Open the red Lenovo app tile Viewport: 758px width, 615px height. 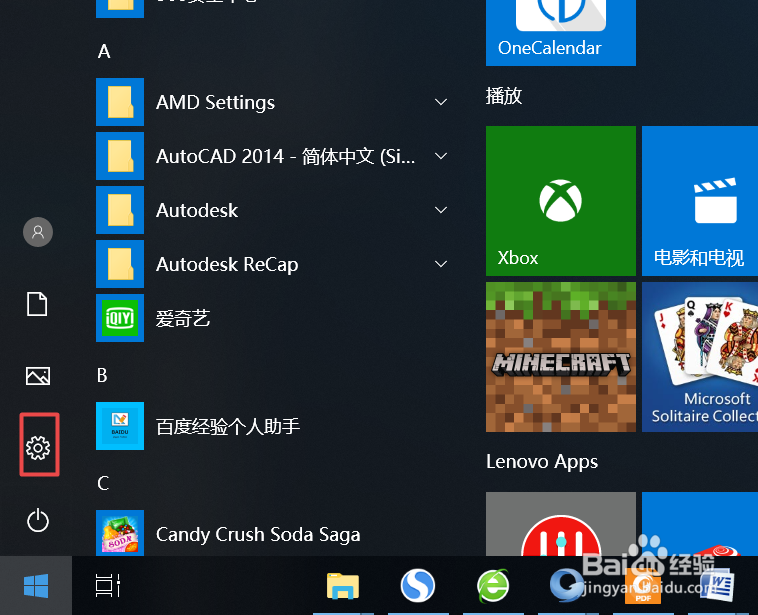coord(561,524)
